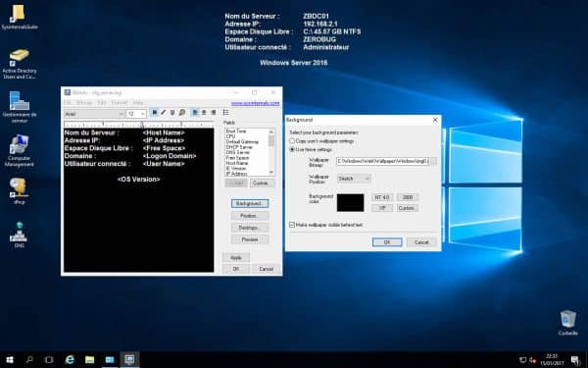Click the volume icon in system tray

click(532, 360)
